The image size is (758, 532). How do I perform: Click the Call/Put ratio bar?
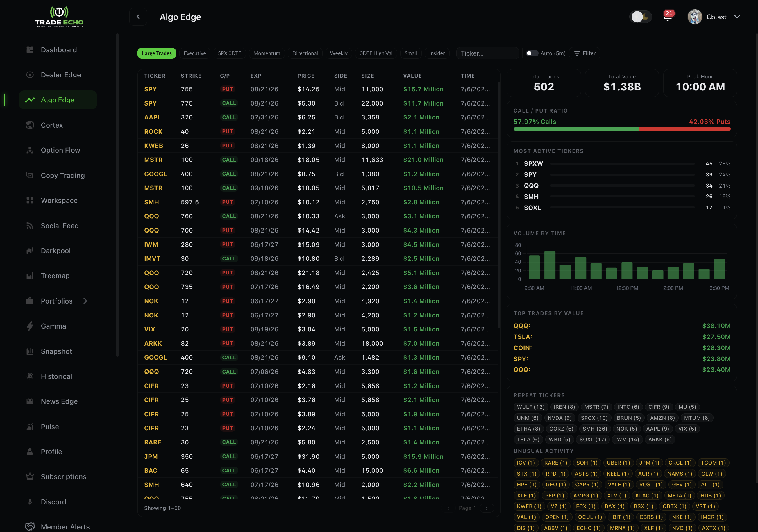tap(622, 129)
